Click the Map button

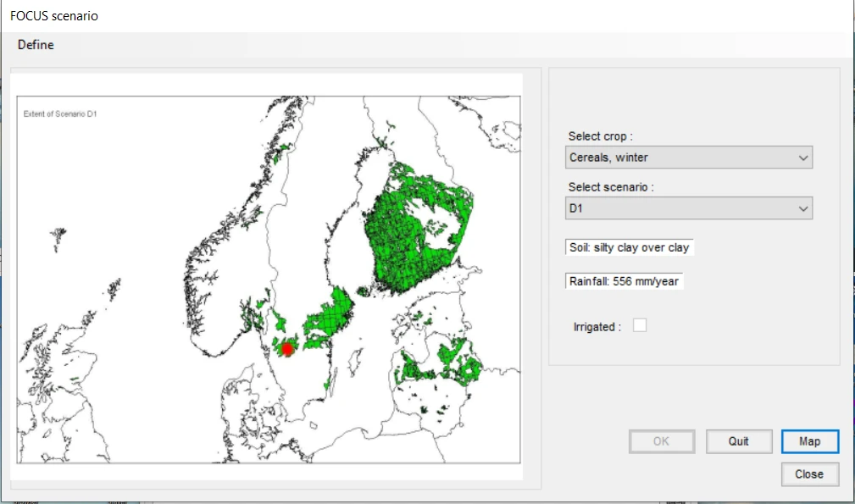point(809,441)
